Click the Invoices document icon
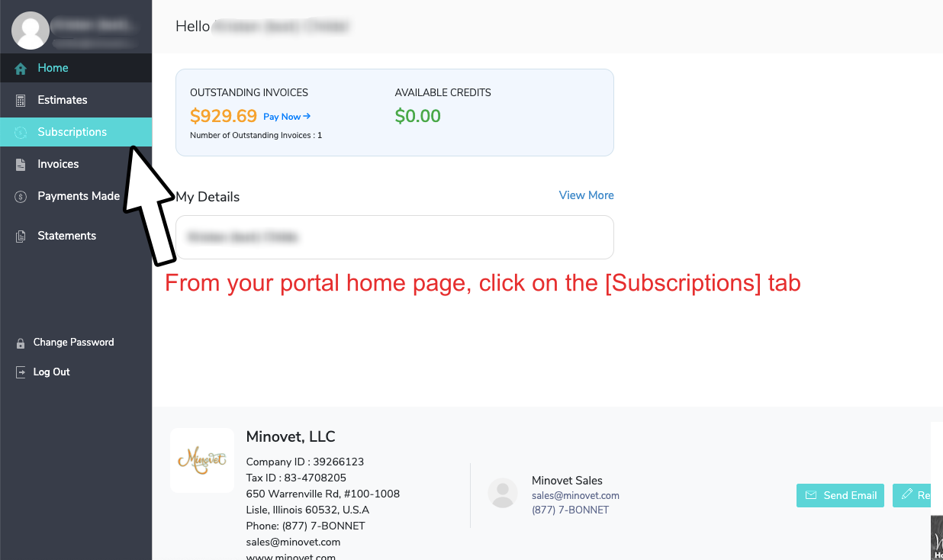The height and width of the screenshot is (560, 943). (x=21, y=165)
